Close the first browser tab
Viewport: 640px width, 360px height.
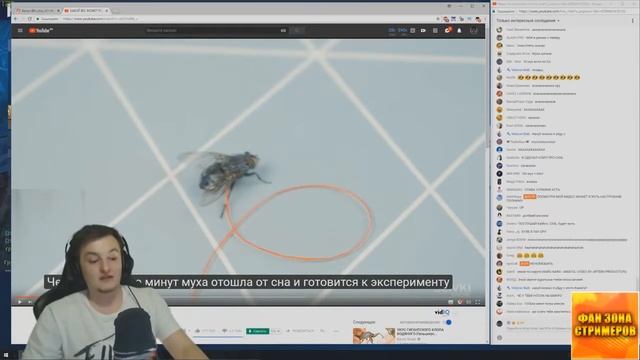point(58,11)
